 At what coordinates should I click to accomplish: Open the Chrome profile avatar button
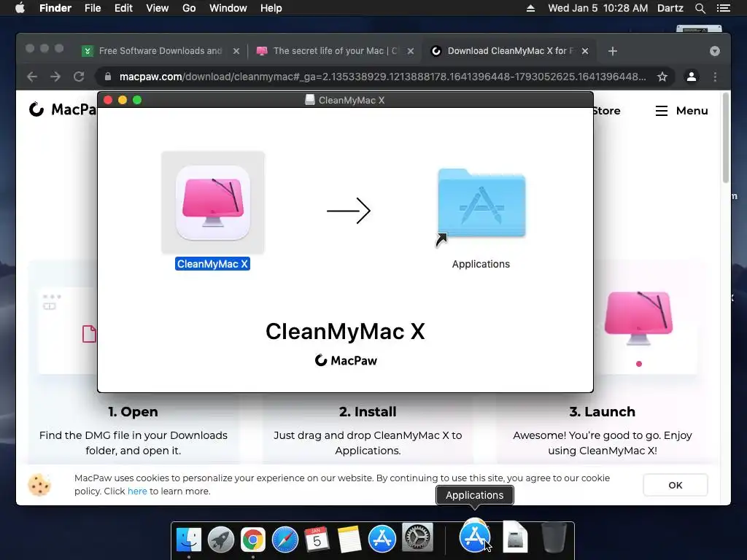coord(692,77)
